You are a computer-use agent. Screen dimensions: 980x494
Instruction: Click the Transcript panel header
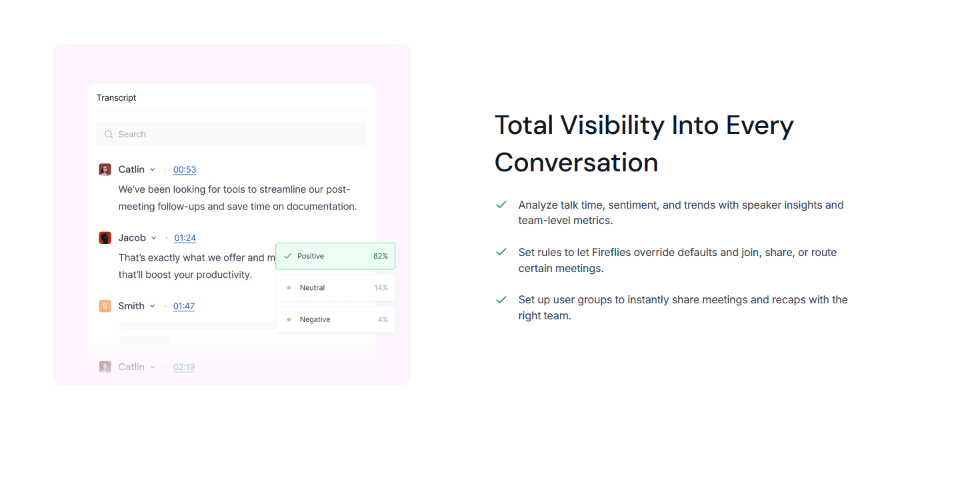116,97
